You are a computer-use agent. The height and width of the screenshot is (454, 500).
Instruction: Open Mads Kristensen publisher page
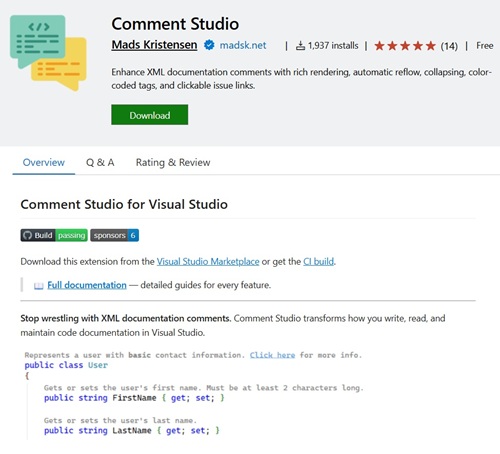[x=154, y=45]
